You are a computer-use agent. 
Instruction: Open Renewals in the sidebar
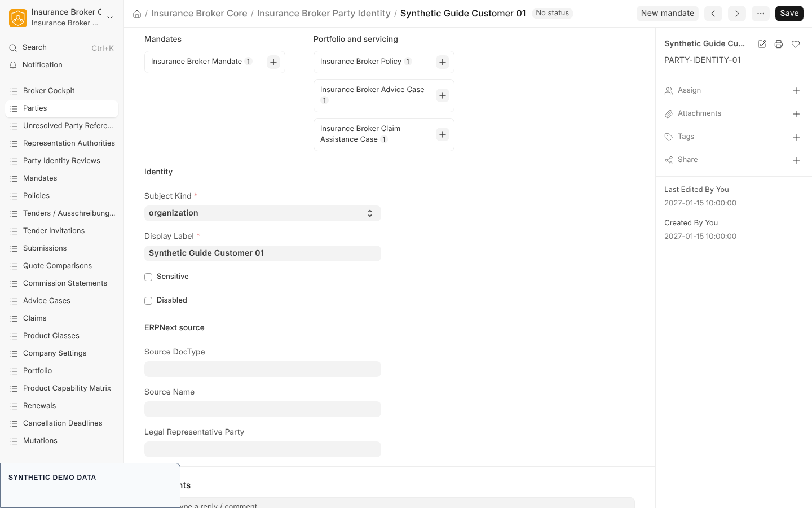[x=61, y=406]
